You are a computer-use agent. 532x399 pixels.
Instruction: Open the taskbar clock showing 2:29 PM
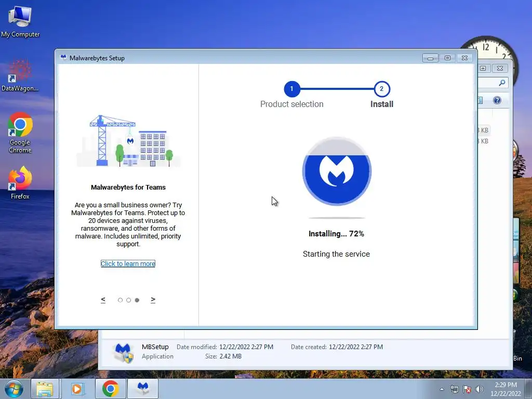[x=506, y=389]
